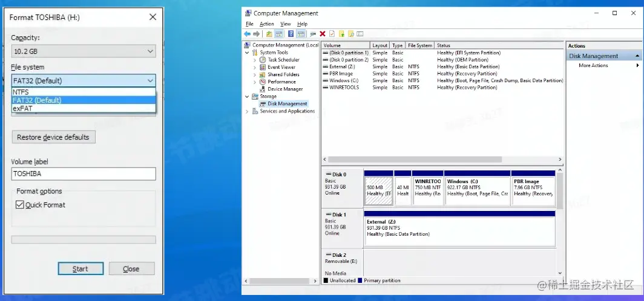
Task: Click the System Tools wrench icon
Action: pyautogui.click(x=255, y=53)
